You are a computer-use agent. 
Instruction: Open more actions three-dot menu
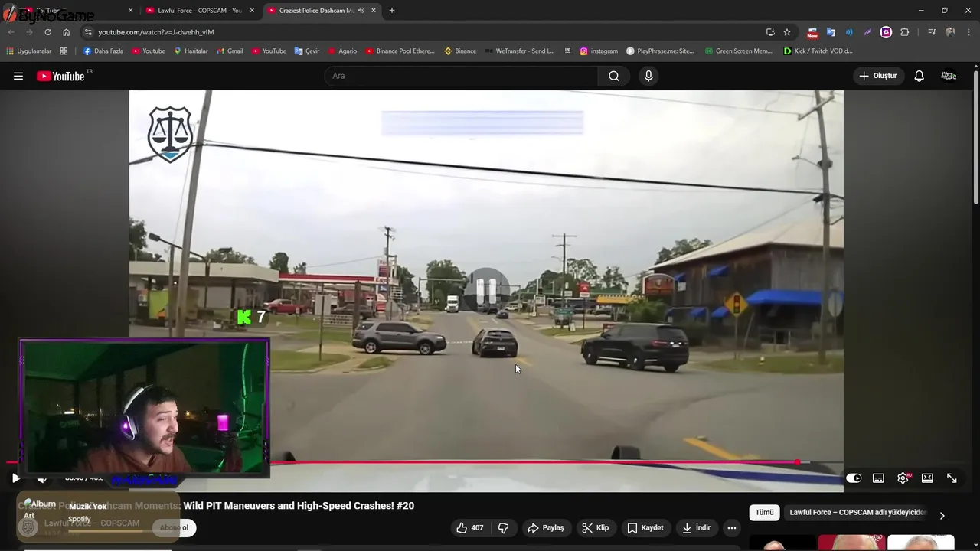[x=732, y=527]
